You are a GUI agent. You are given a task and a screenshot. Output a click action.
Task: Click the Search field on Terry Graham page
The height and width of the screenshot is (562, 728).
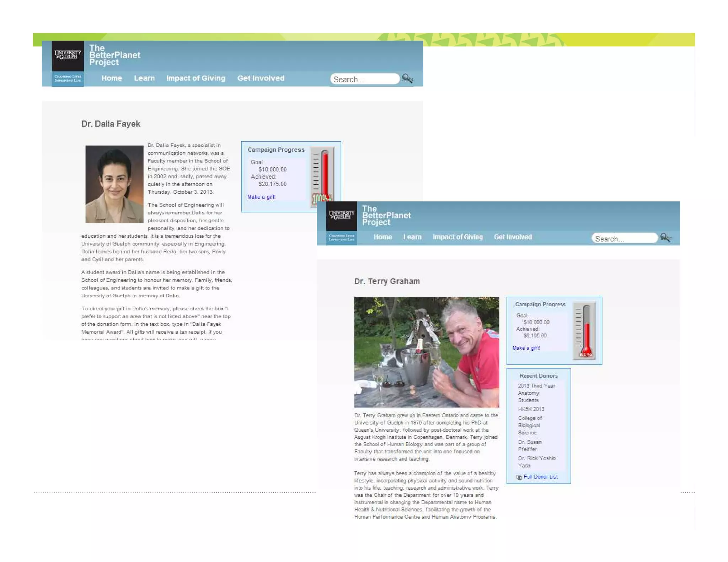coord(624,238)
